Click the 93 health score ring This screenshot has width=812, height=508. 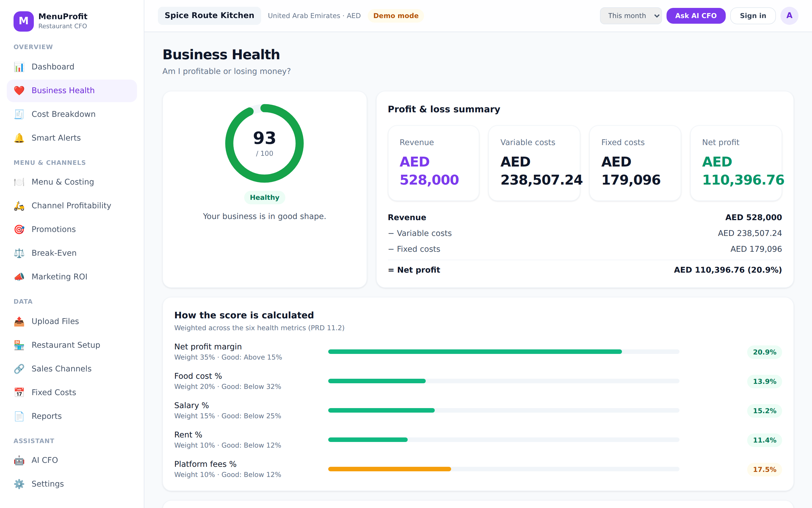pyautogui.click(x=264, y=143)
